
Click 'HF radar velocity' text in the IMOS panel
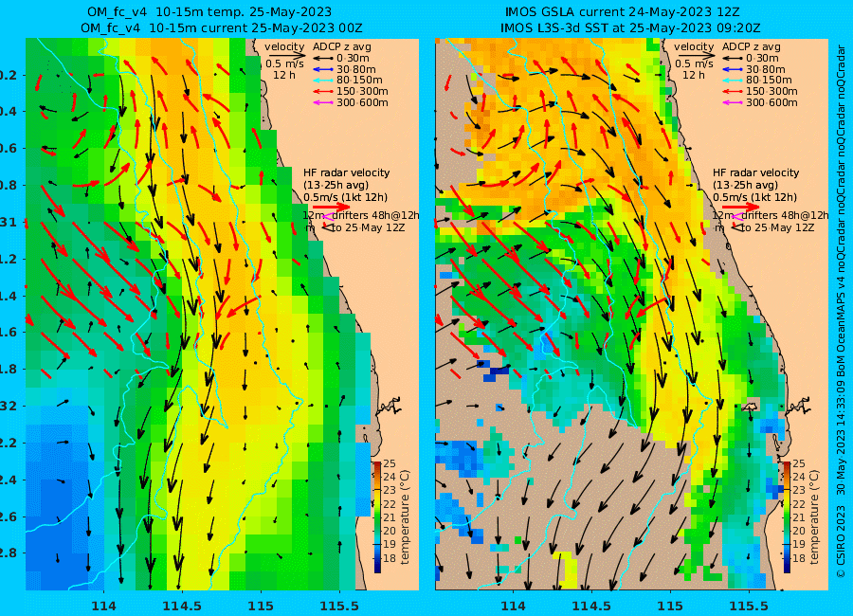(756, 172)
